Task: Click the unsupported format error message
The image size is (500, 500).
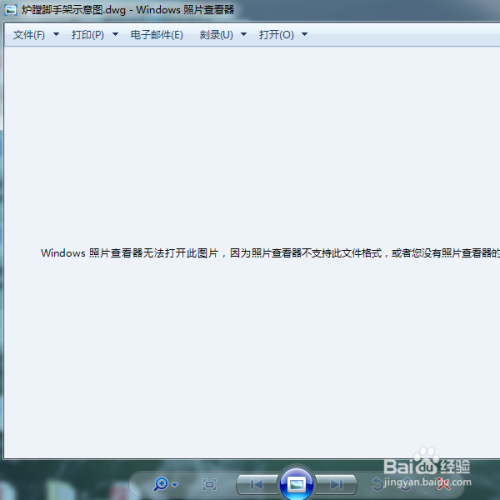Action: tap(270, 253)
